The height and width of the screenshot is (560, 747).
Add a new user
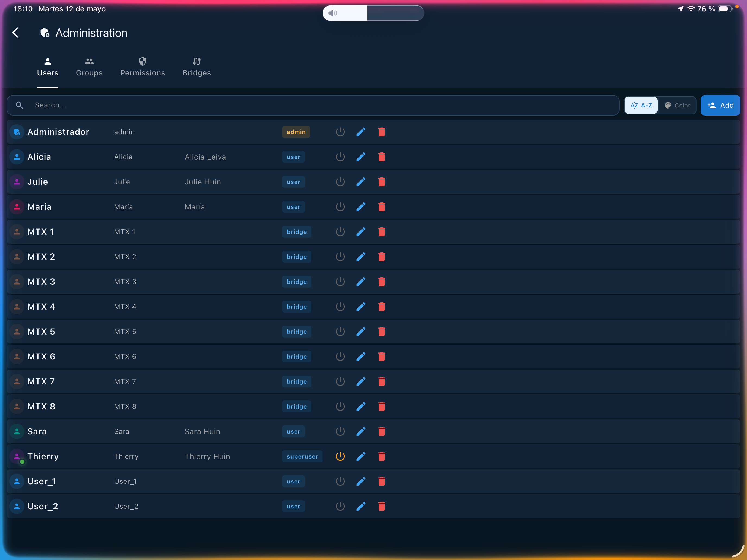[x=720, y=105]
